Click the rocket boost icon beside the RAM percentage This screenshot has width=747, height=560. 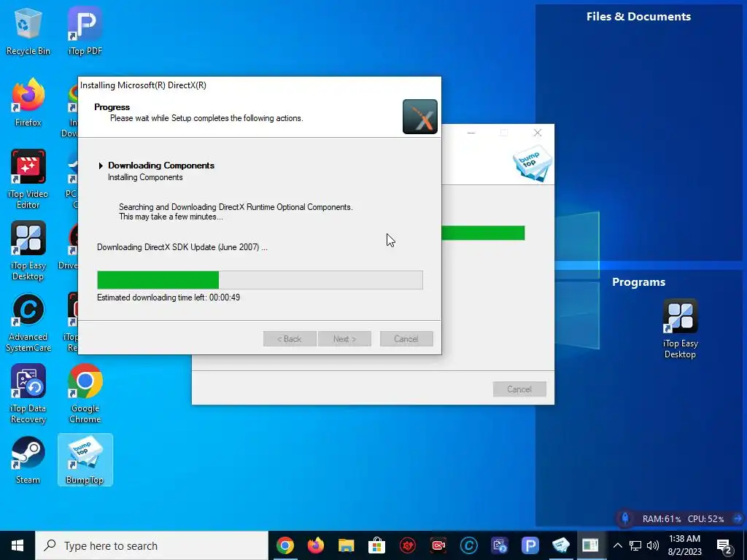pos(625,518)
